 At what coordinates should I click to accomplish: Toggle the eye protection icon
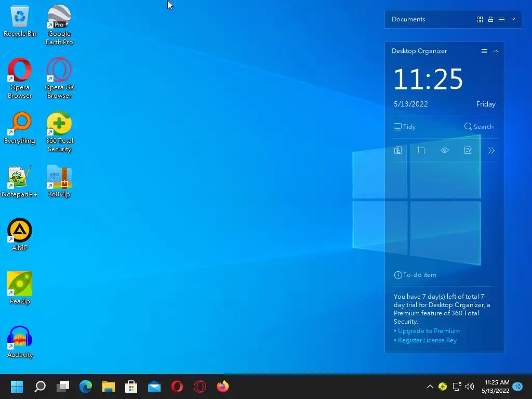point(445,150)
